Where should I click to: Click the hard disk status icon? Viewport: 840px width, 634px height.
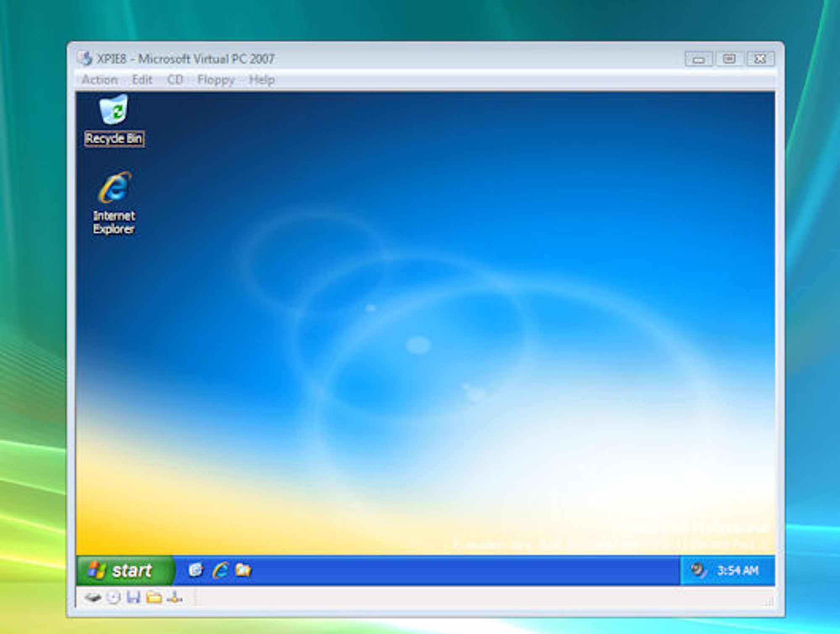93,597
